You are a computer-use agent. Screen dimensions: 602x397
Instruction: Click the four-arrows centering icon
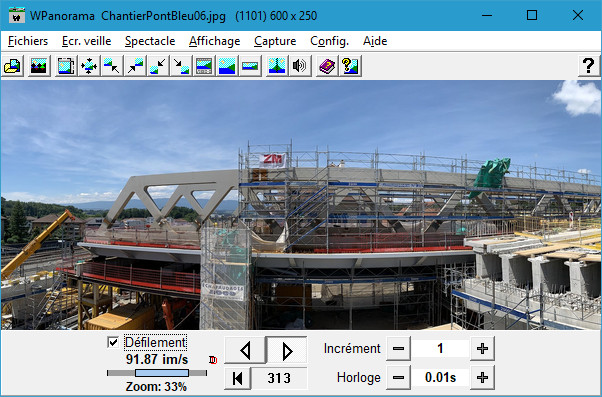89,66
